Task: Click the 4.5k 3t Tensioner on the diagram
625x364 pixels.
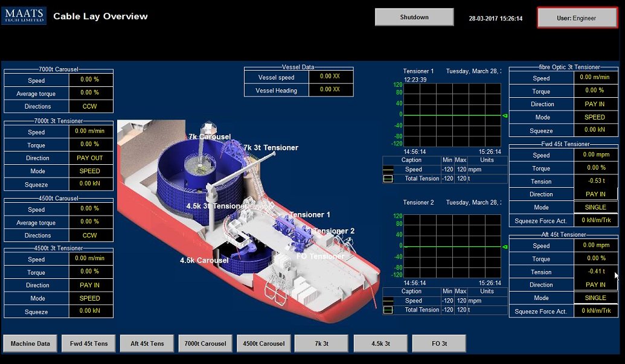Action: pos(216,206)
